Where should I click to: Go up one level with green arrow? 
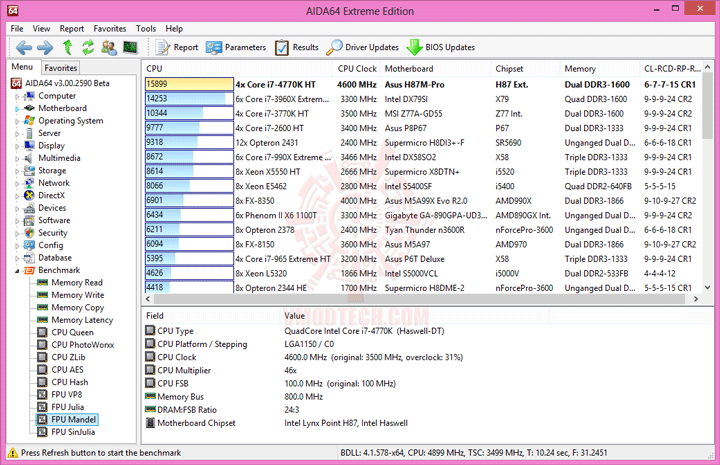(68, 47)
